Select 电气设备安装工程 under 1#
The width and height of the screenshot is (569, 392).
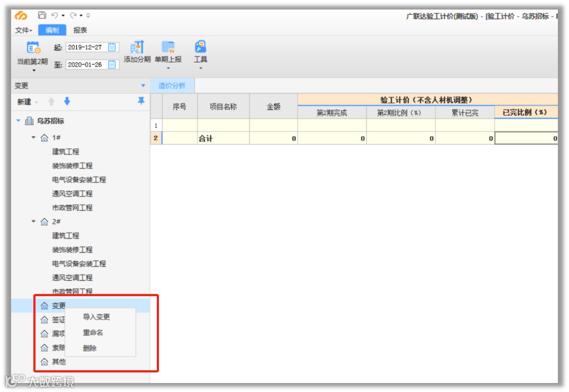pyautogui.click(x=79, y=180)
